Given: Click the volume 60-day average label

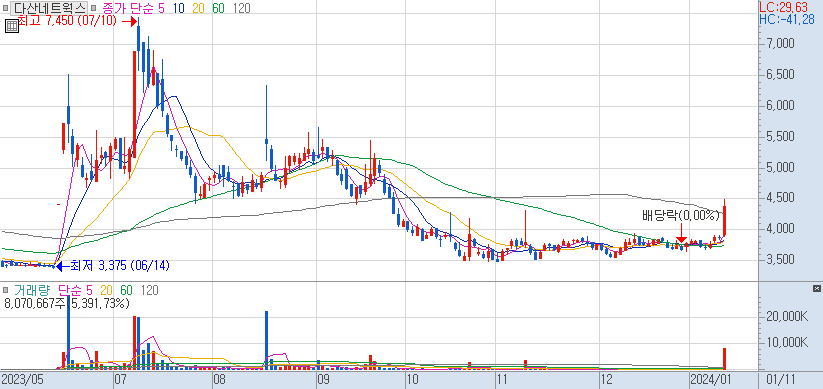Looking at the screenshot, I should [127, 290].
